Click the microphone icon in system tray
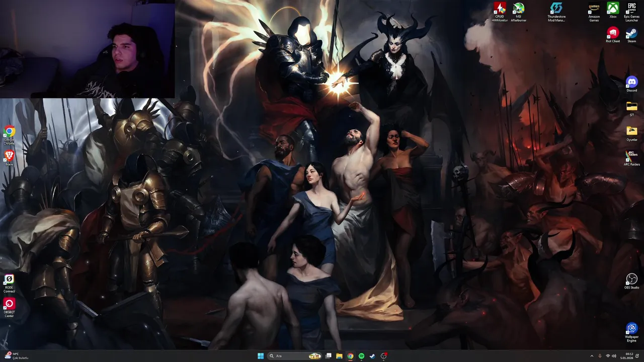The image size is (644, 362). click(600, 356)
